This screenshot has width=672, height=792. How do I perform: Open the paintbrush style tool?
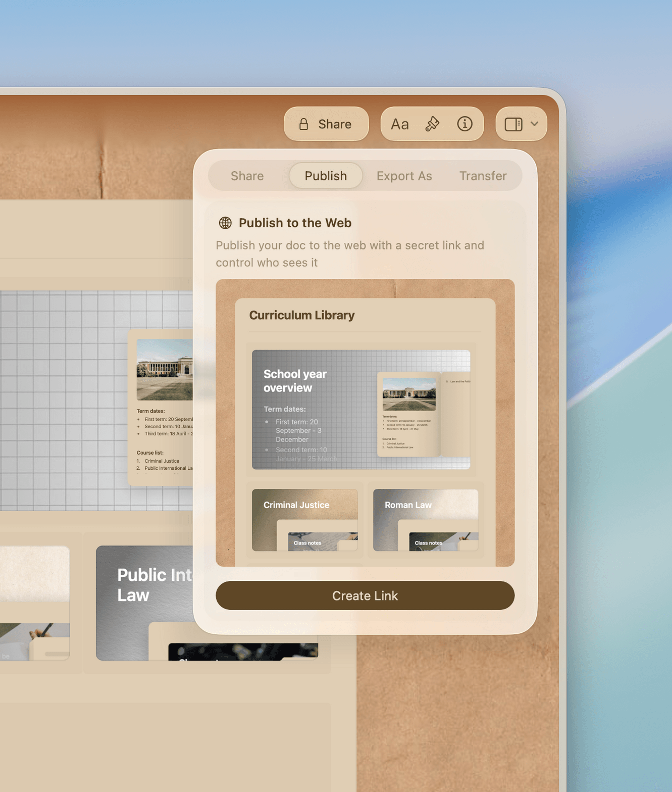[x=432, y=124]
